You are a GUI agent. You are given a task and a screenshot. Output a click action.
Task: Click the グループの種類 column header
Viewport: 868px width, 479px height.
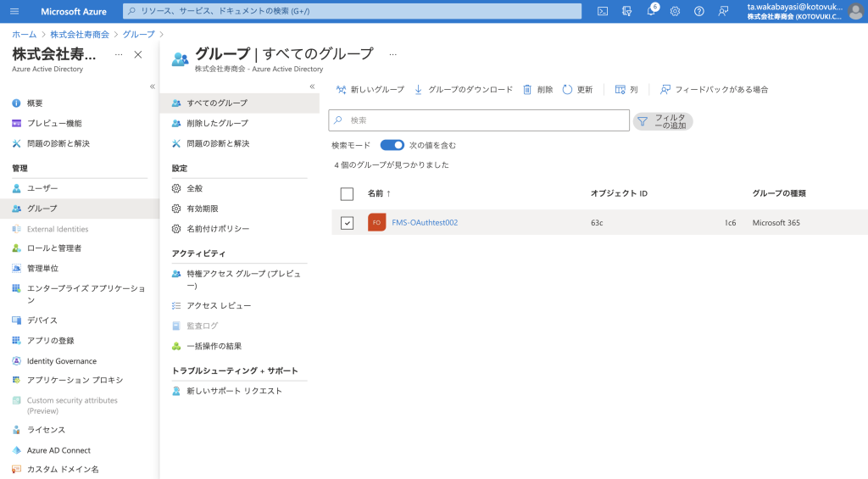pyautogui.click(x=779, y=193)
